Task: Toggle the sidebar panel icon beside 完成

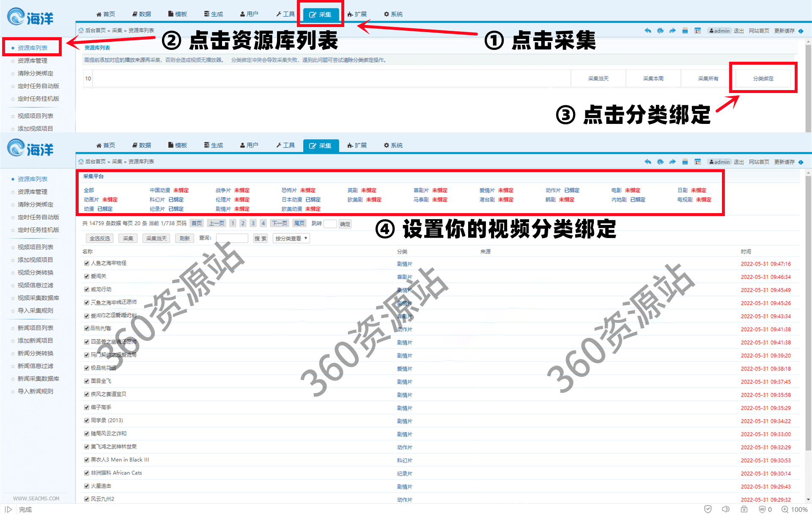Action: [8, 509]
